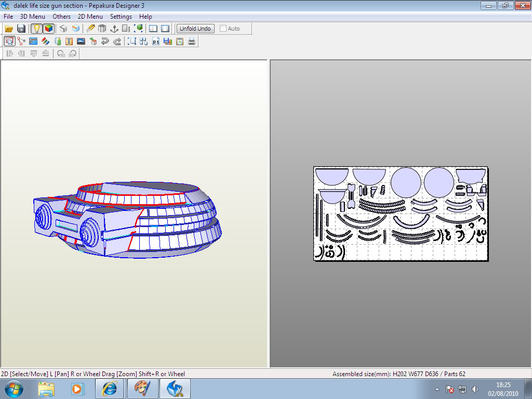Click the Unfold Undo button

point(195,29)
